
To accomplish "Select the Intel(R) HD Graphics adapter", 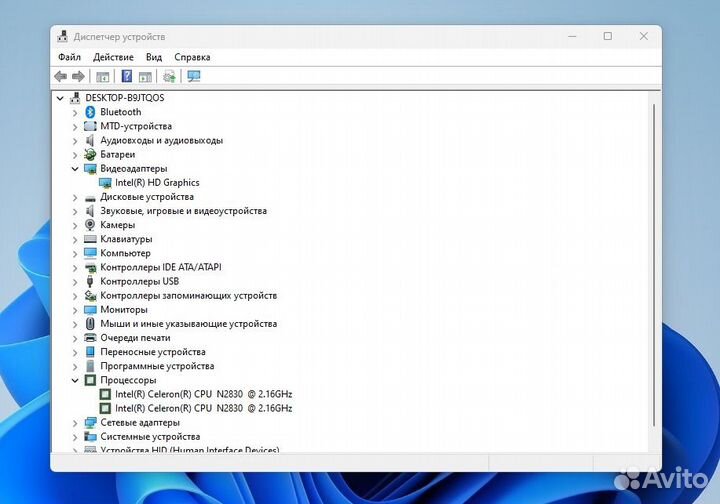I will pyautogui.click(x=157, y=183).
